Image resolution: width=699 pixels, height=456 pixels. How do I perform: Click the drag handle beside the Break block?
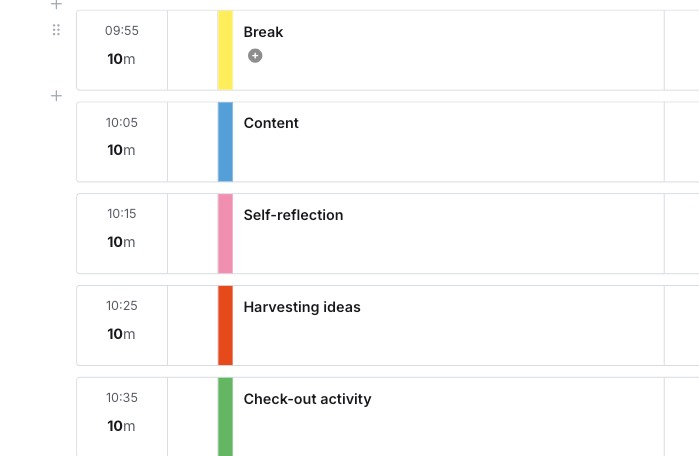(56, 31)
